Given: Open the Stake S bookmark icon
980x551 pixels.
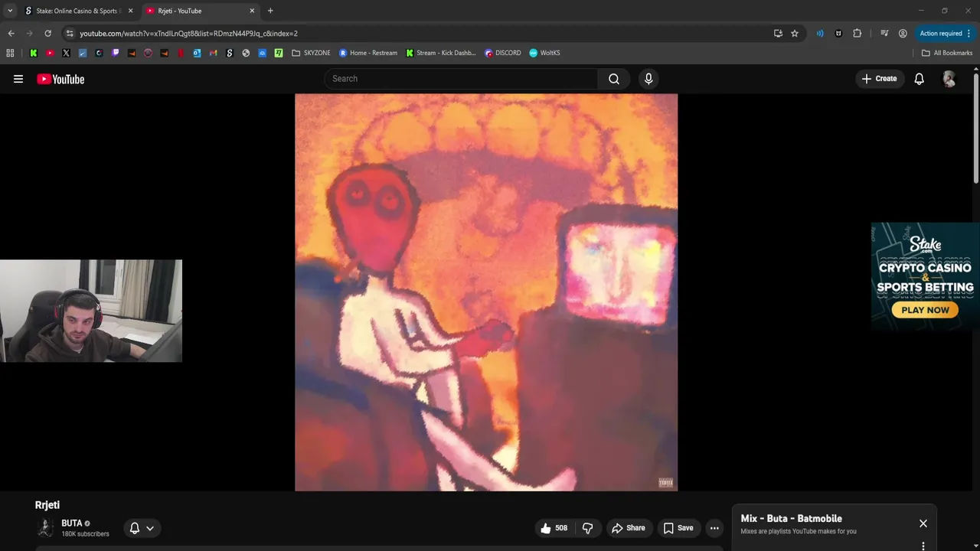Looking at the screenshot, I should coord(230,53).
